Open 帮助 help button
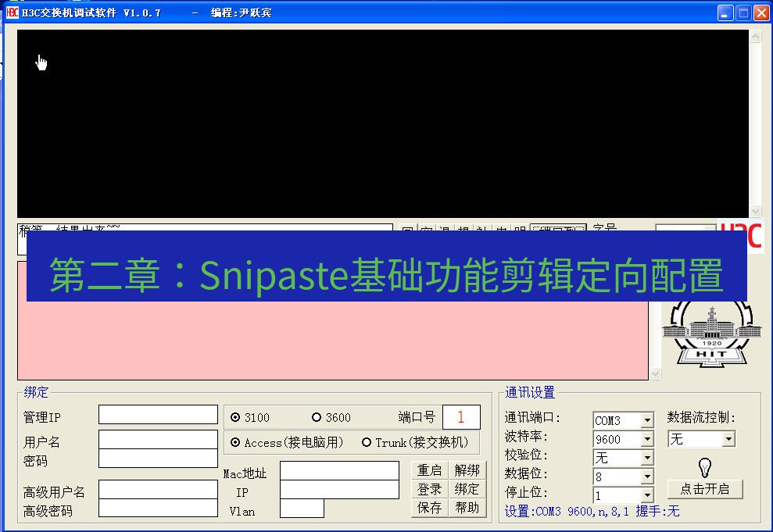The width and height of the screenshot is (773, 532). tap(467, 508)
